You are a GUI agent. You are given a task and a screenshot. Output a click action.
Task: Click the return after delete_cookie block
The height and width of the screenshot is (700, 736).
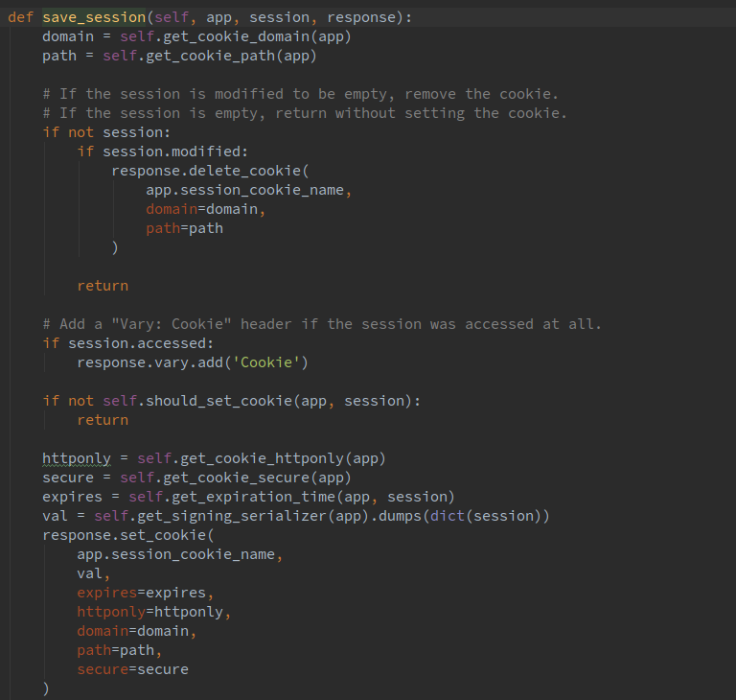click(x=103, y=286)
